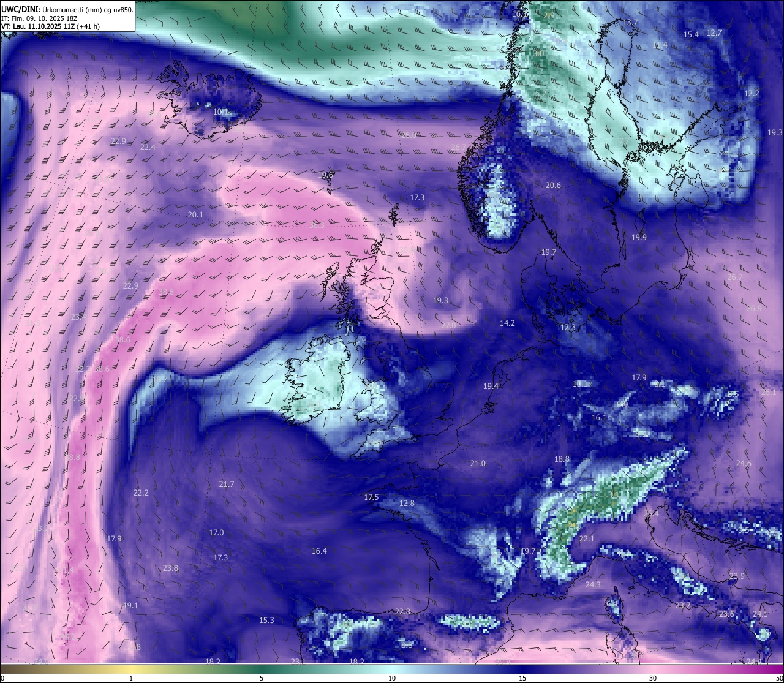The image size is (784, 683).
Task: Click the 23.8 map value
Action: [170, 568]
